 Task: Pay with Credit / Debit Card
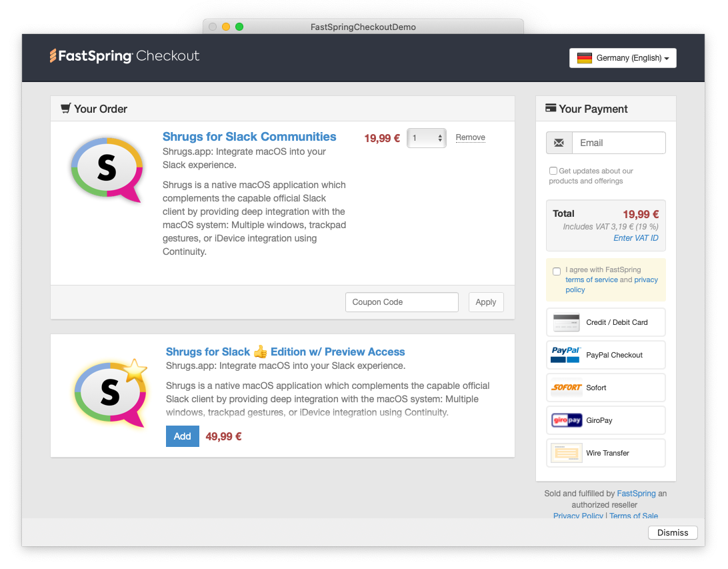(x=606, y=322)
